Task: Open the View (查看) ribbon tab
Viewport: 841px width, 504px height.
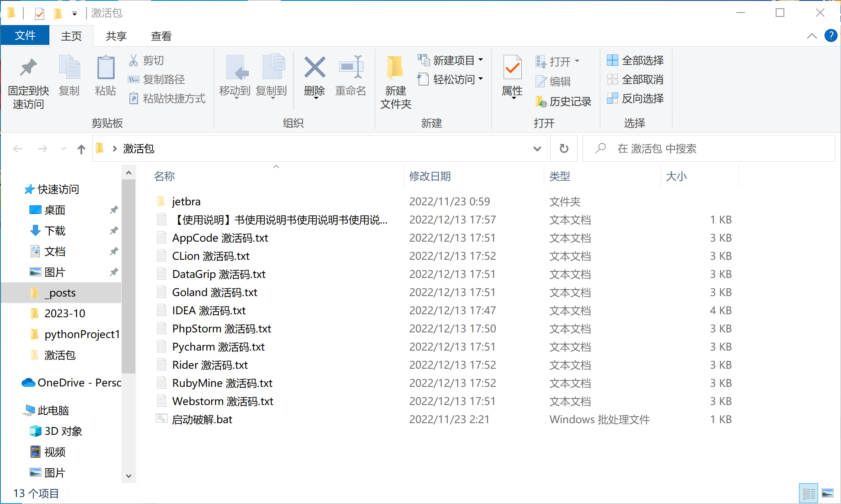Action: pyautogui.click(x=161, y=36)
